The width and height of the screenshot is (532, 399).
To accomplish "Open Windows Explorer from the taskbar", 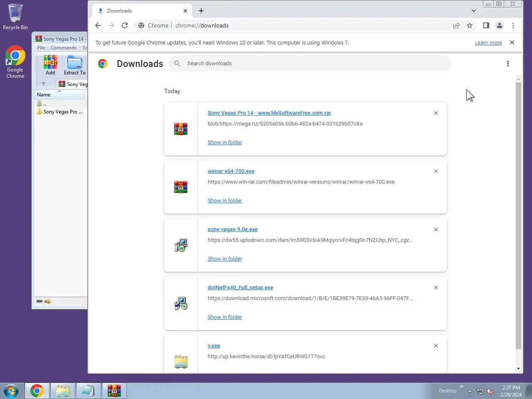I will (x=63, y=391).
